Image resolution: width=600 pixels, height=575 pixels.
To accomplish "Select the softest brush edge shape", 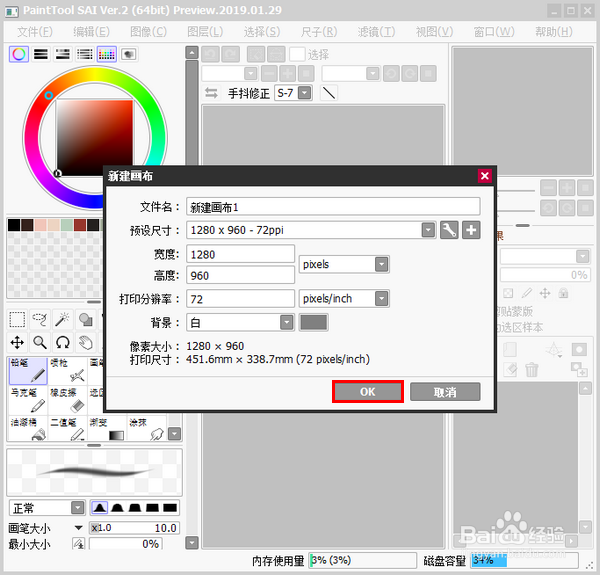I will (99, 508).
